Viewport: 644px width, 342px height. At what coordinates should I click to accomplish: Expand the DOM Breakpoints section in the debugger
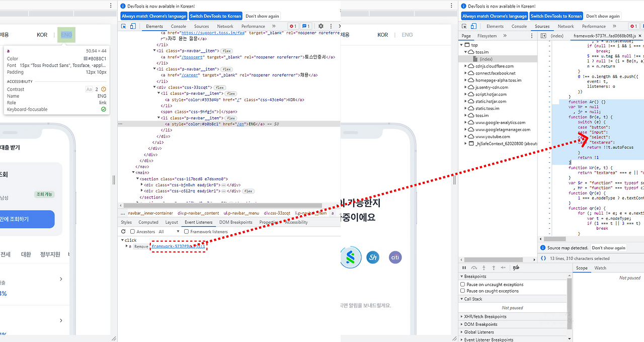[462, 324]
